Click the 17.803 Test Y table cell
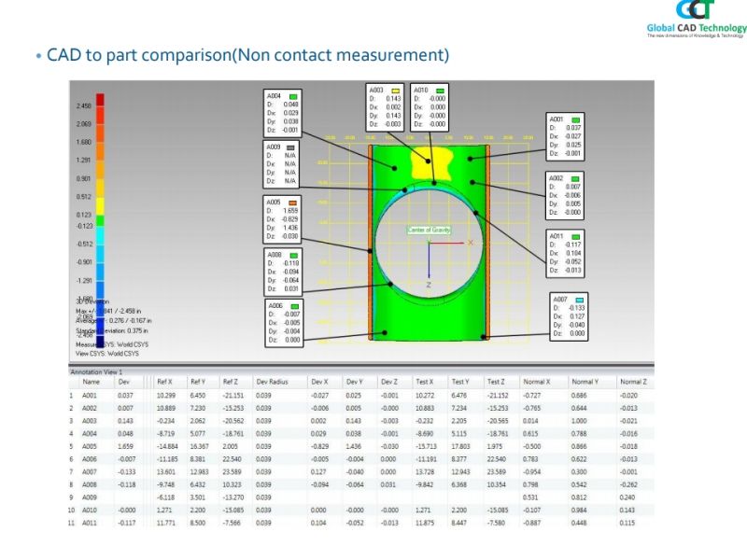This screenshot has width=747, height=560. click(460, 447)
